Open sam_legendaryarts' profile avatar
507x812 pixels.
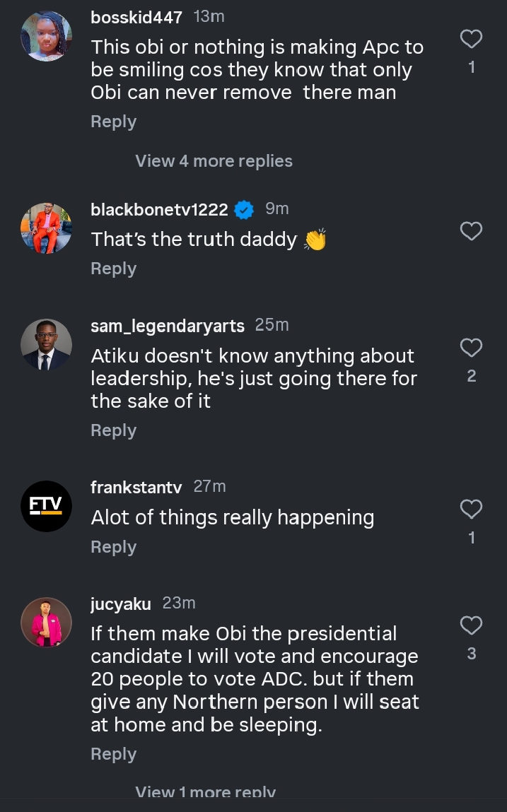46,345
